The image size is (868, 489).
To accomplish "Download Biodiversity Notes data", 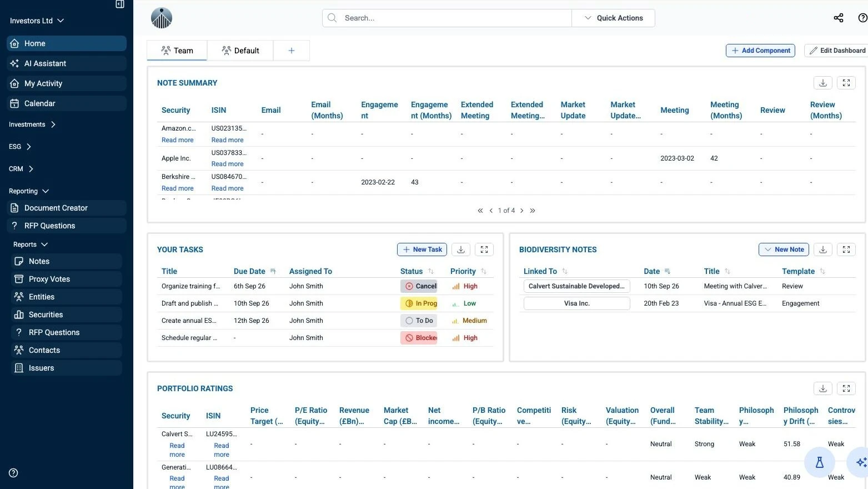I will pyautogui.click(x=823, y=250).
